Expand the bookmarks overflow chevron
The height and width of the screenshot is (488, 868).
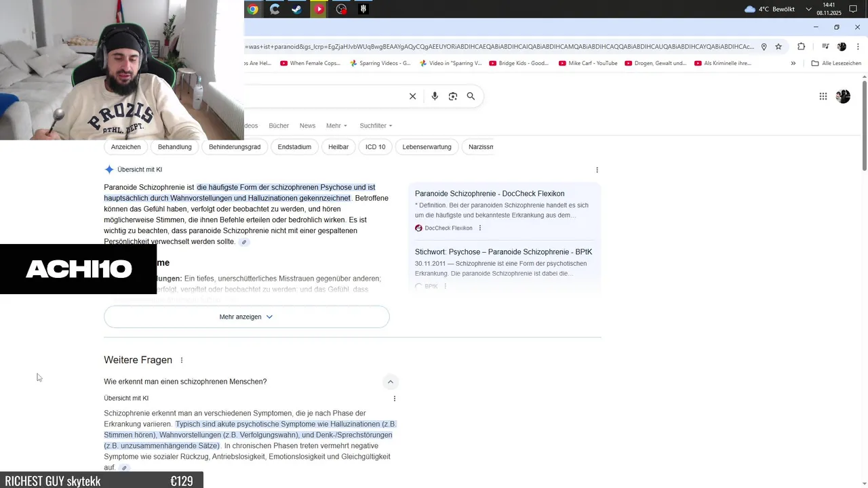click(793, 63)
